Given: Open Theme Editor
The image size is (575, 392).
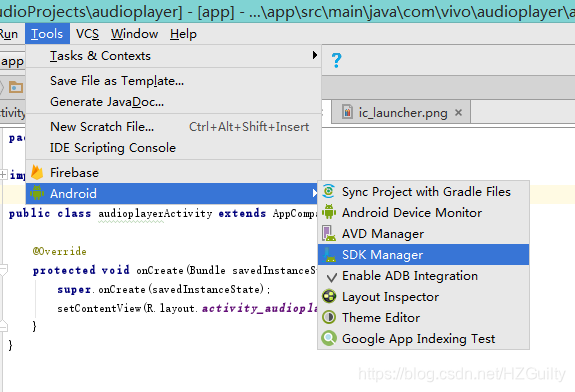Looking at the screenshot, I should (x=424, y=318).
